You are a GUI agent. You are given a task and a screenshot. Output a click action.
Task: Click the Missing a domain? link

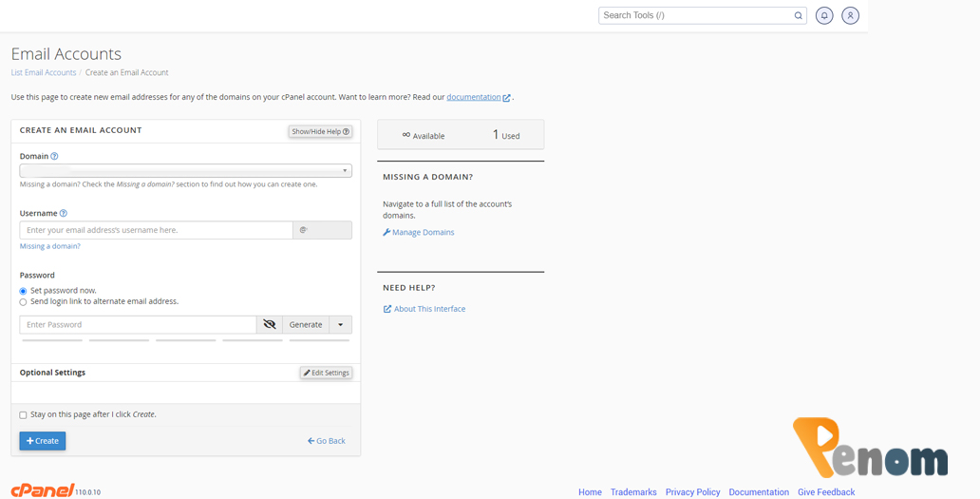50,246
